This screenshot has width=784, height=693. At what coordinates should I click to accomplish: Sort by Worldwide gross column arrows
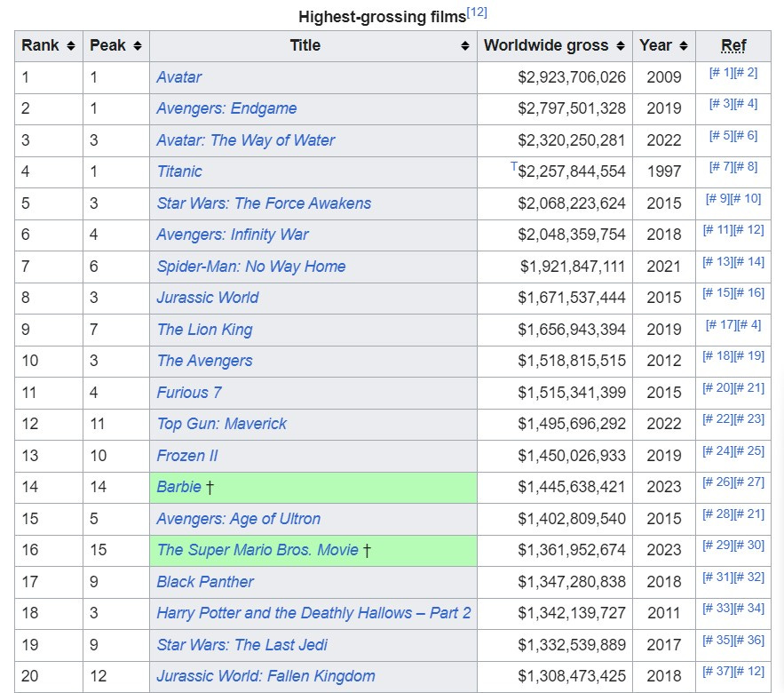[621, 46]
